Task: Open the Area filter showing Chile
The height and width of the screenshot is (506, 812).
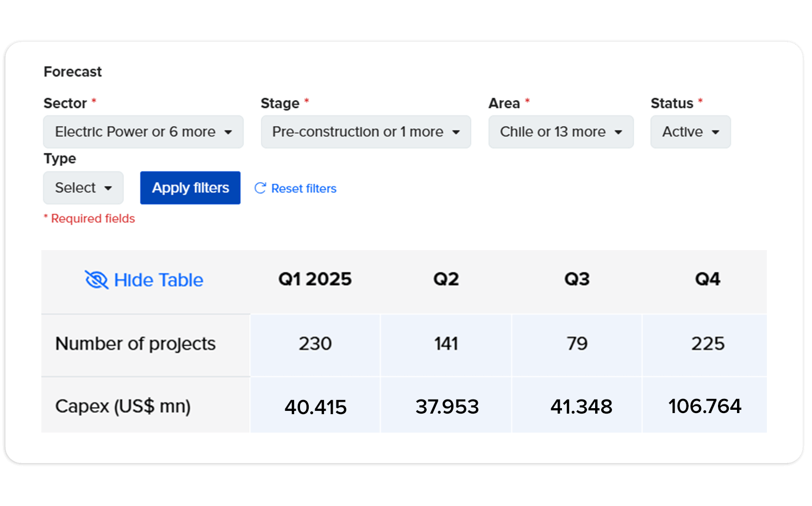Action: (561, 132)
